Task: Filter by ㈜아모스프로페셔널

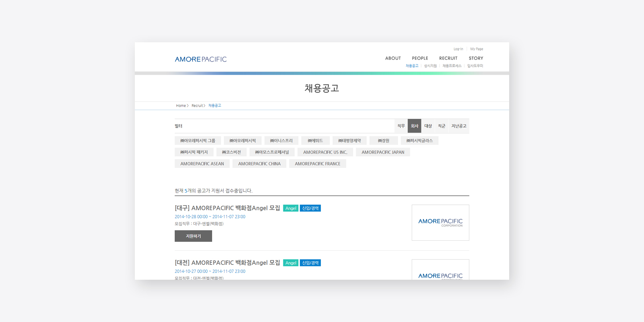Action: coord(272,152)
